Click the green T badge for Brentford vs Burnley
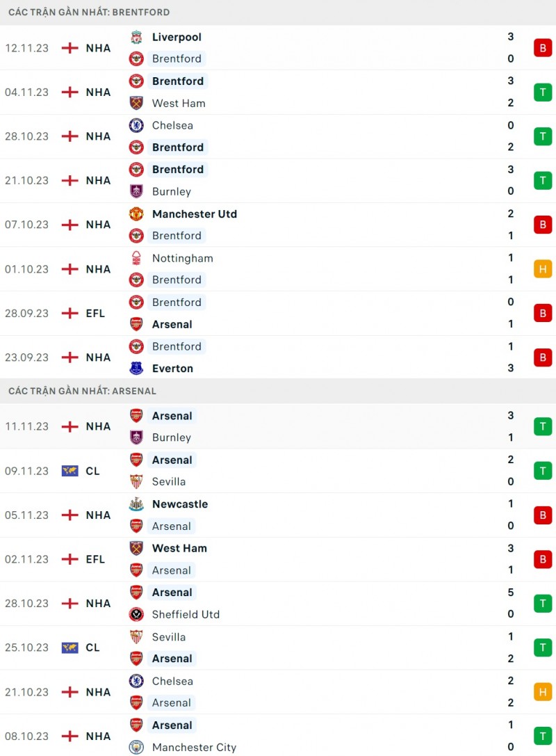 click(x=543, y=180)
